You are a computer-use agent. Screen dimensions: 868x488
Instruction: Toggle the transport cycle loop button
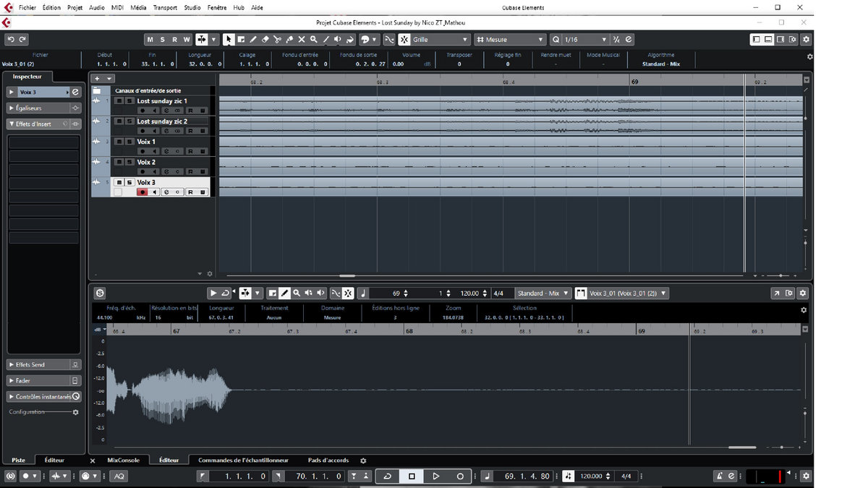pos(388,476)
